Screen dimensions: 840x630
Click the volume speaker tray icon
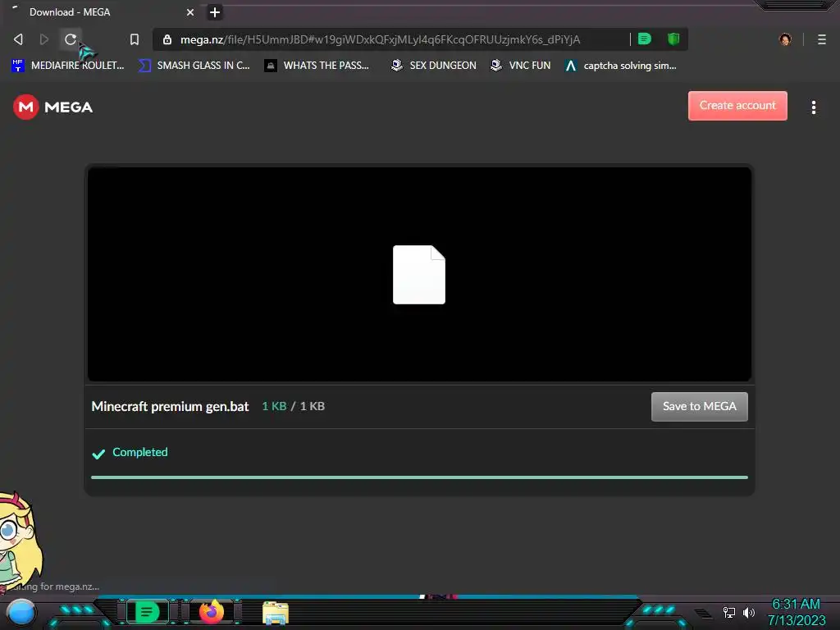pos(748,612)
